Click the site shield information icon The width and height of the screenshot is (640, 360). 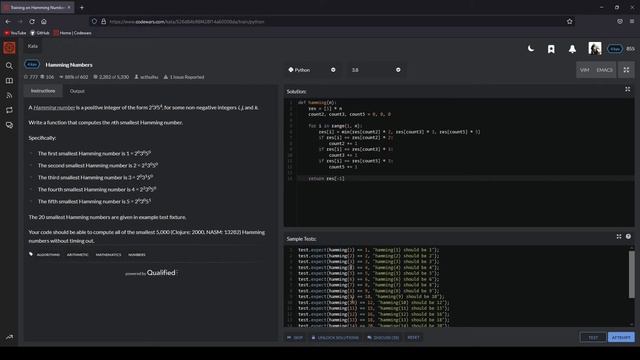tap(94, 21)
